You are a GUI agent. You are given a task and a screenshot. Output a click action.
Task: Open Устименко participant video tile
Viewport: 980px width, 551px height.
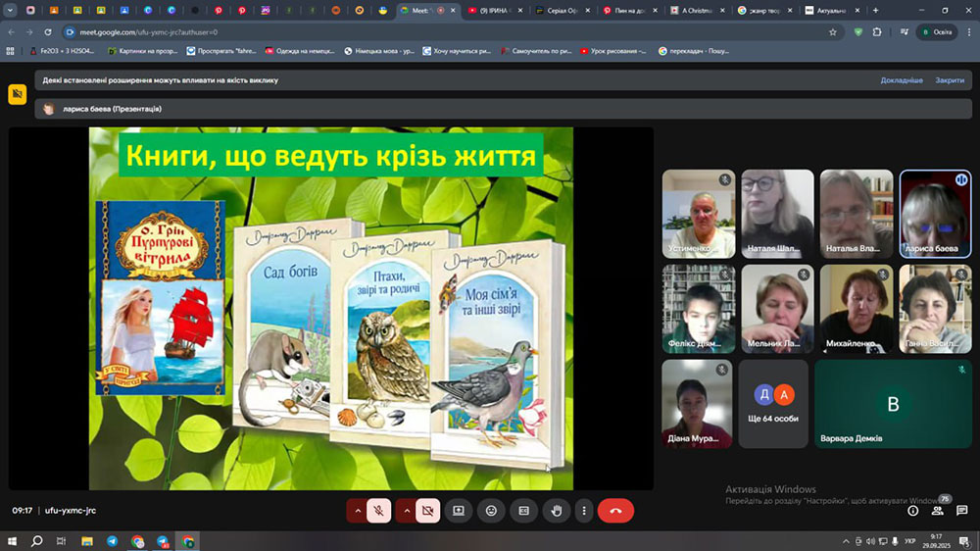699,214
